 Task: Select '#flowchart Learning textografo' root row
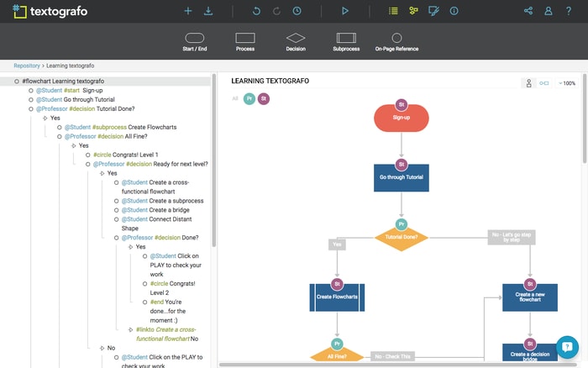pos(105,81)
